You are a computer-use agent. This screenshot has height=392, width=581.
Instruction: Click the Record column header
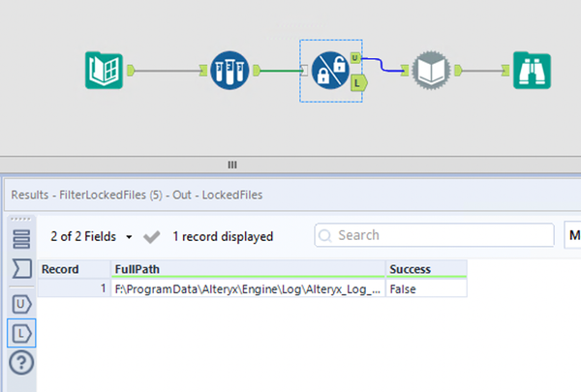(75, 269)
